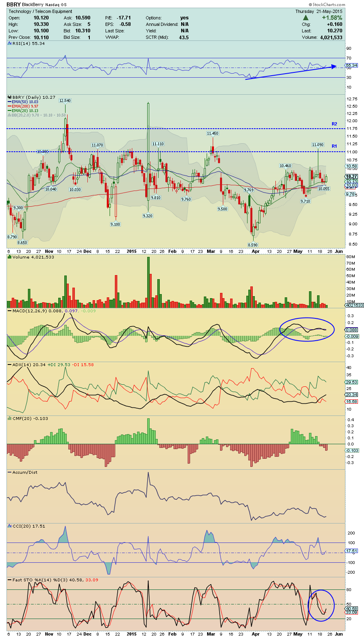Click the EMA(200) 9.97 legend text
Image resolution: width=364 pixels, height=638 pixels.
tap(25, 106)
